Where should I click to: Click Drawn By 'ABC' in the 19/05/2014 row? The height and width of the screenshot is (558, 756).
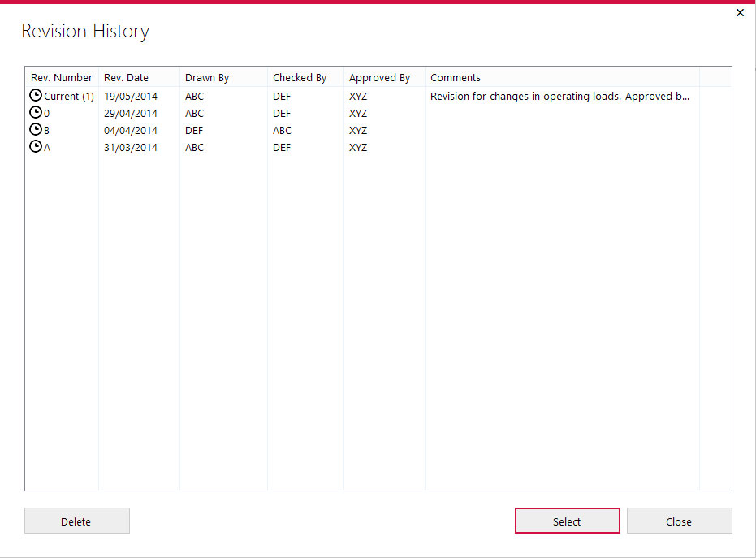[x=194, y=97]
